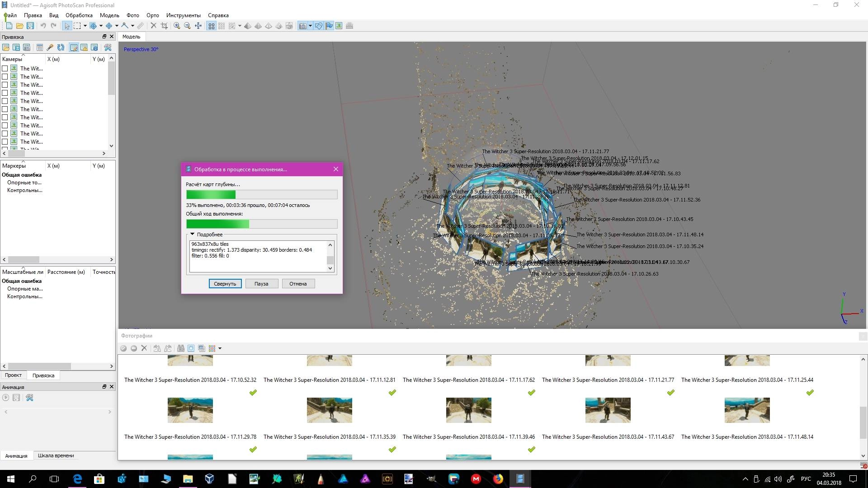Toggle the Show Cameras button
Screen dimensions: 868x488
[303, 26]
